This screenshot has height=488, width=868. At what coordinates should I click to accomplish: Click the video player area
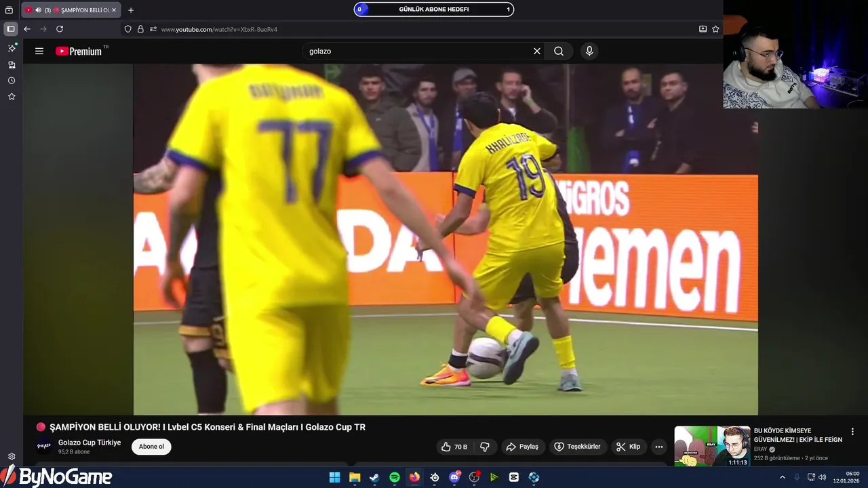click(x=446, y=239)
